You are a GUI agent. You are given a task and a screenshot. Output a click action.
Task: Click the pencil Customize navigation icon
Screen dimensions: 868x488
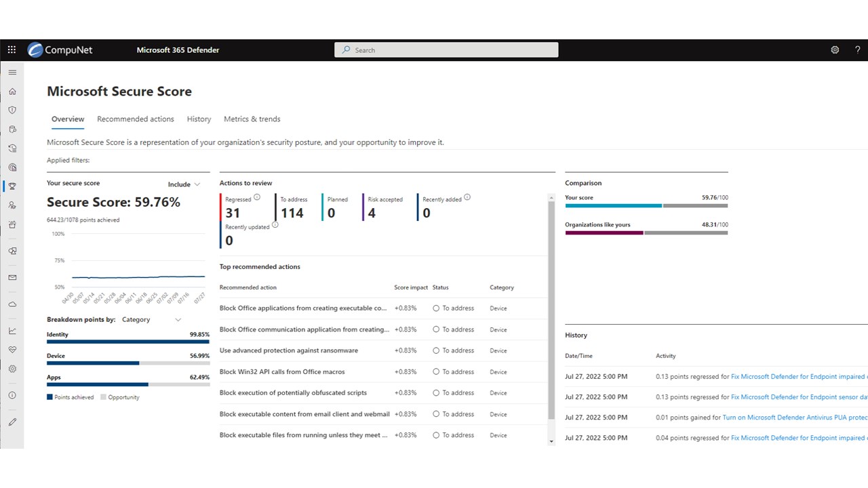(12, 422)
